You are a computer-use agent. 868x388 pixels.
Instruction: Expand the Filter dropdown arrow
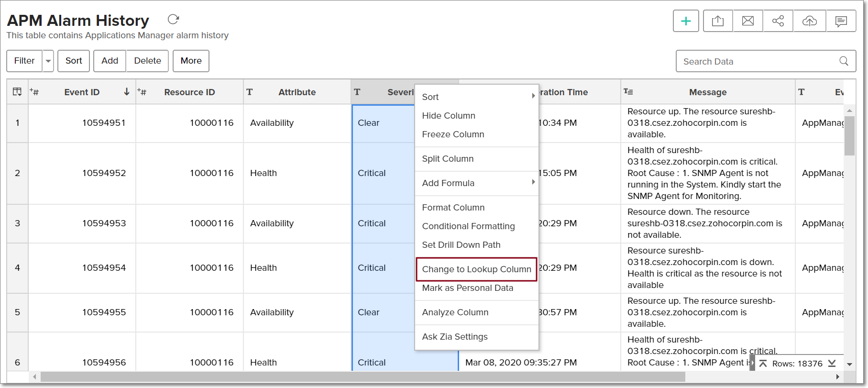point(48,61)
